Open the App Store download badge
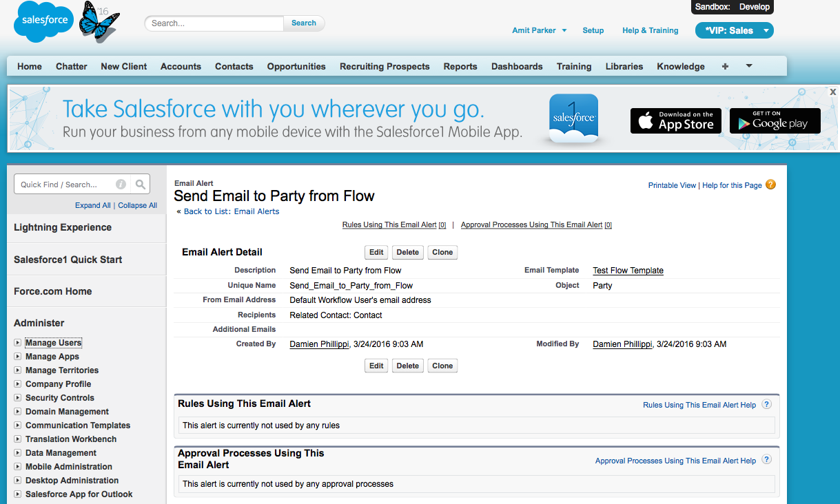This screenshot has height=504, width=840. (676, 121)
